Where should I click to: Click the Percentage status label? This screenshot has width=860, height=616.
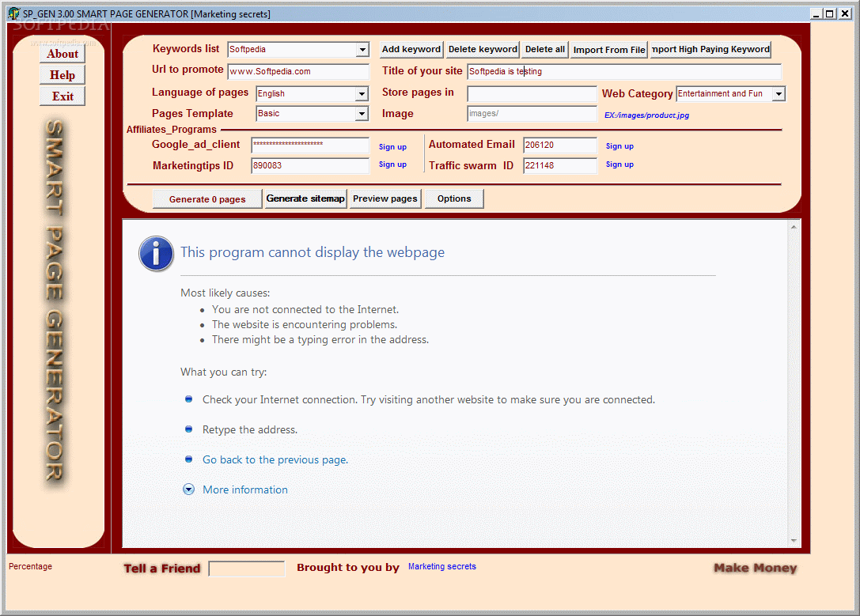(30, 567)
